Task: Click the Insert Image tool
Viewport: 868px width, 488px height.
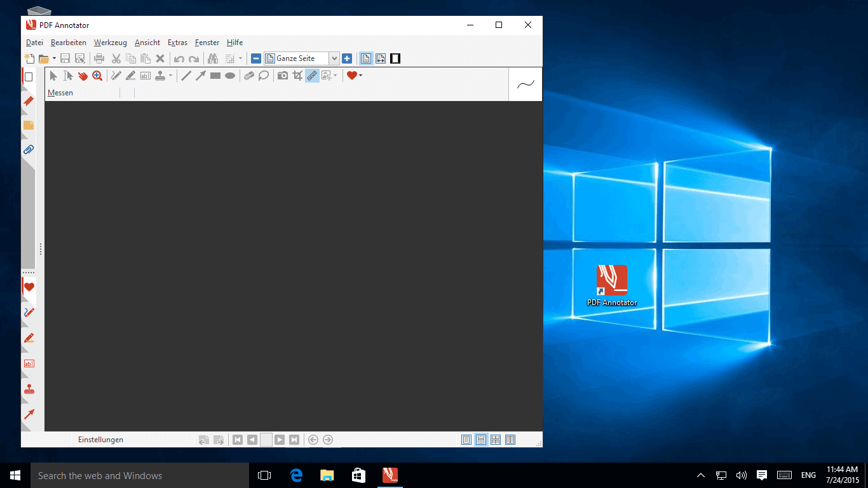Action: pos(327,76)
